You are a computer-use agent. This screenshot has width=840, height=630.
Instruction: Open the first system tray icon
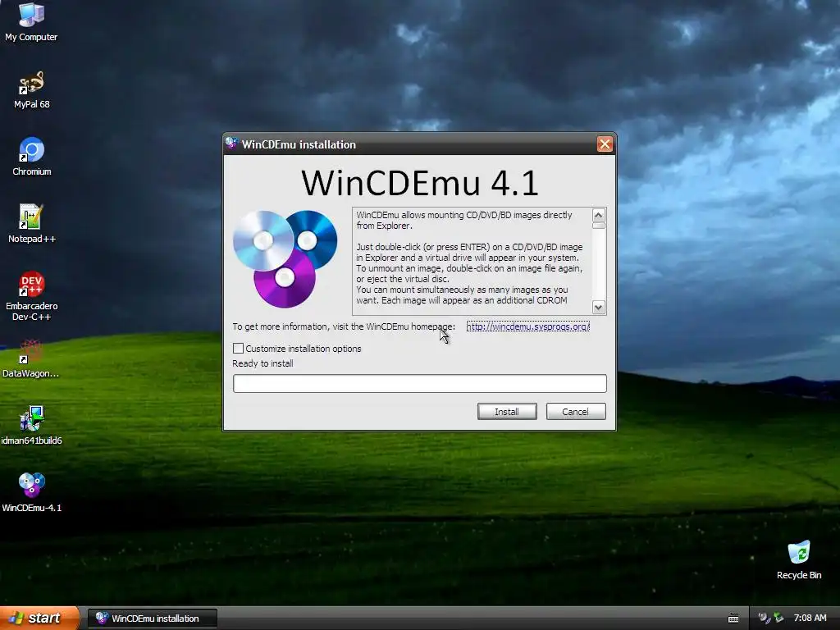(764, 618)
